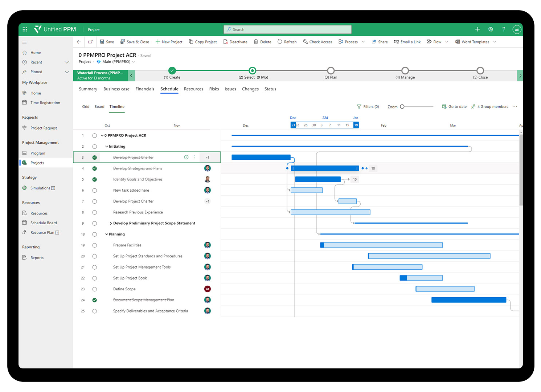Mark 'New task added here' as complete
The height and width of the screenshot is (392, 541).
(94, 191)
